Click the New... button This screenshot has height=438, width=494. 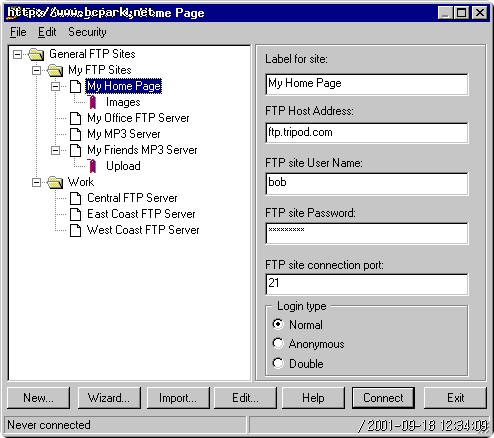click(38, 398)
